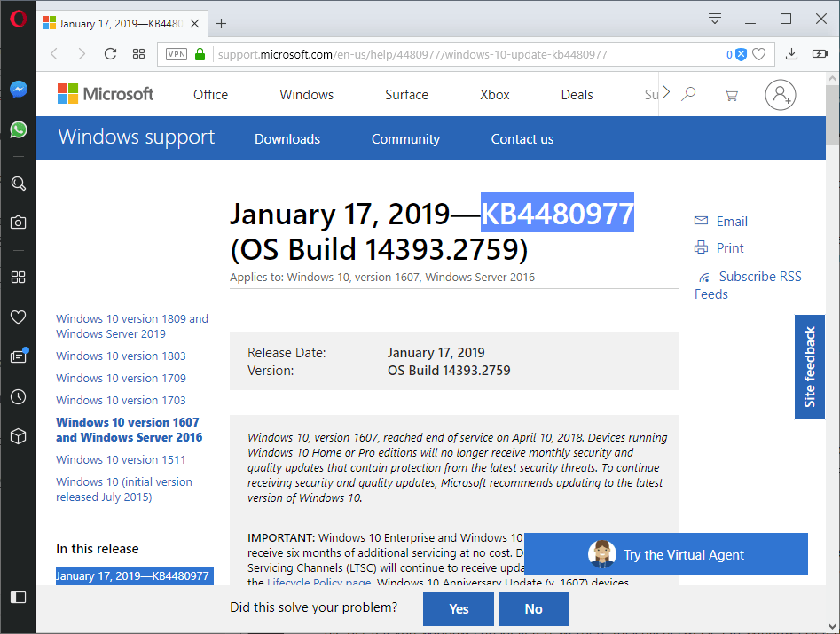Email this article
The width and height of the screenshot is (840, 634).
(721, 221)
